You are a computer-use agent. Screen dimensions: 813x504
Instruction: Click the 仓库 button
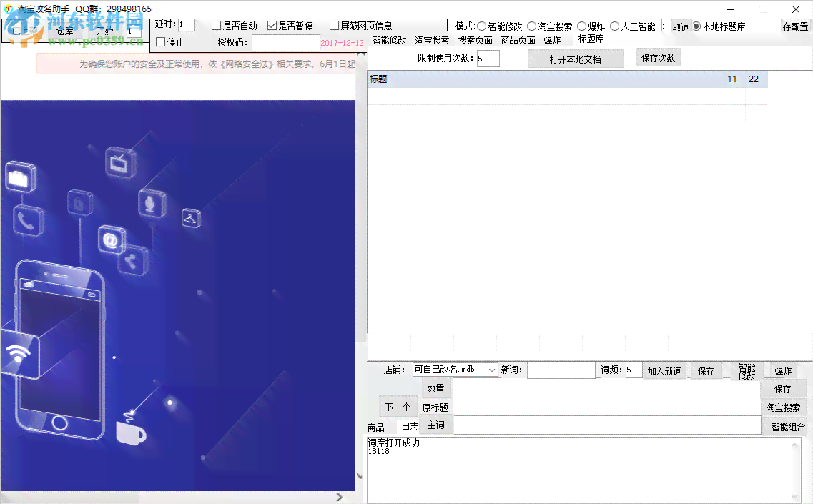coord(65,31)
